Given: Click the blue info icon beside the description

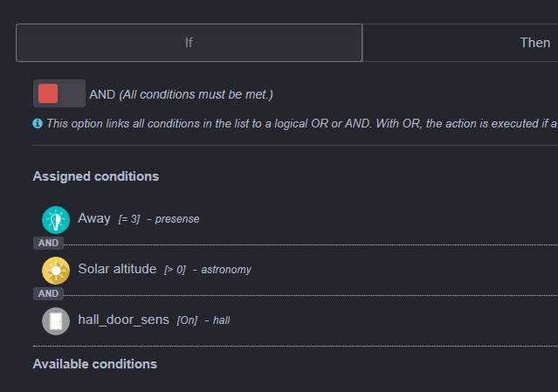Looking at the screenshot, I should [x=38, y=123].
